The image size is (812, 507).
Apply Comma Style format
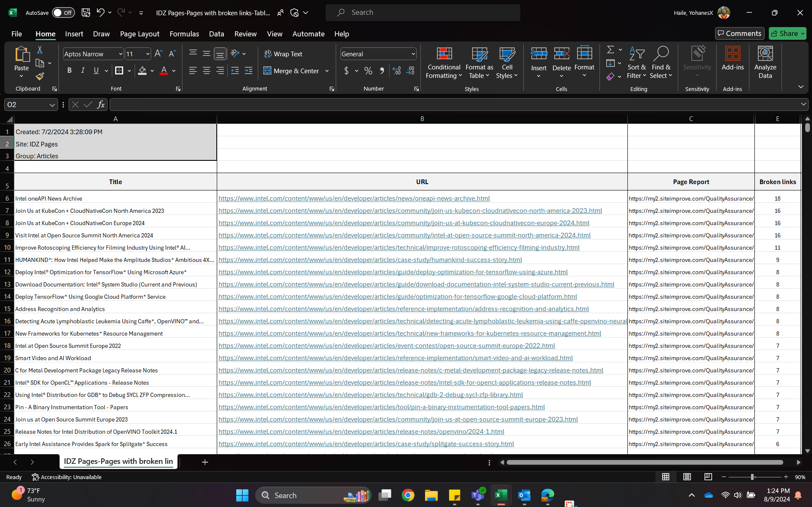[382, 71]
